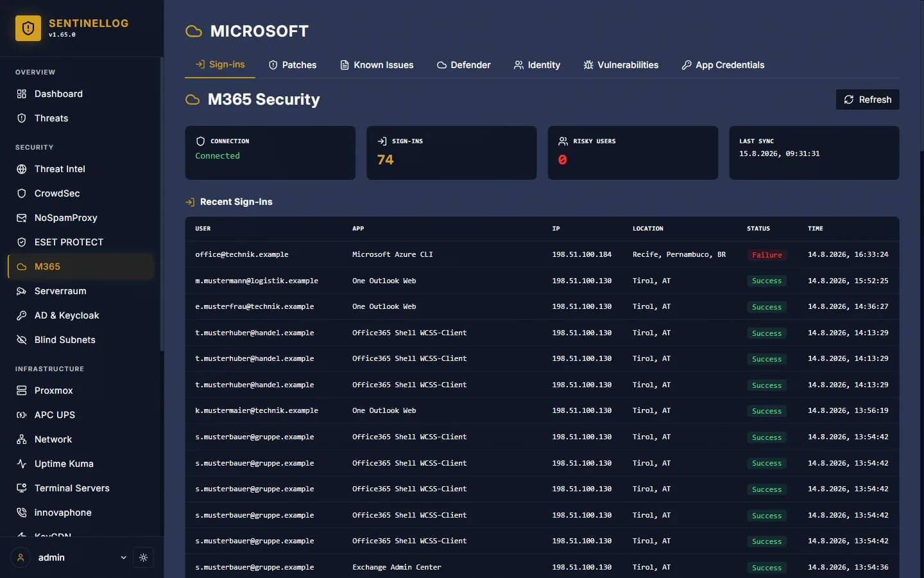924x578 pixels.
Task: Click the NoSpamProxy mail icon
Action: [x=22, y=218]
